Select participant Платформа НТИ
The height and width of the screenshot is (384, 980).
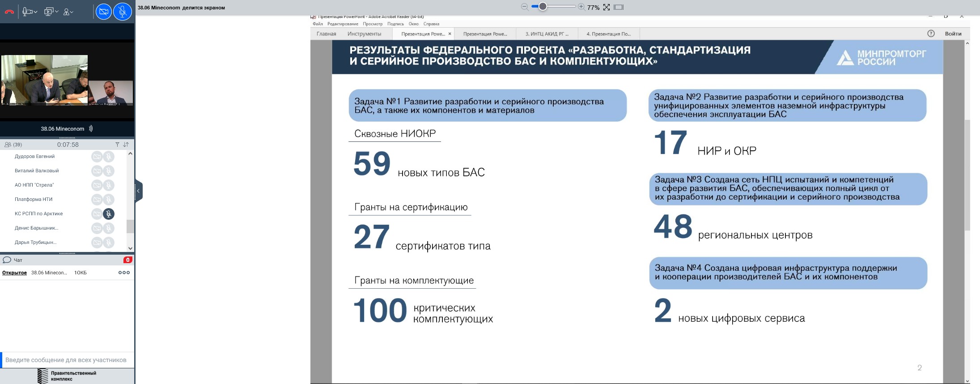pos(34,199)
